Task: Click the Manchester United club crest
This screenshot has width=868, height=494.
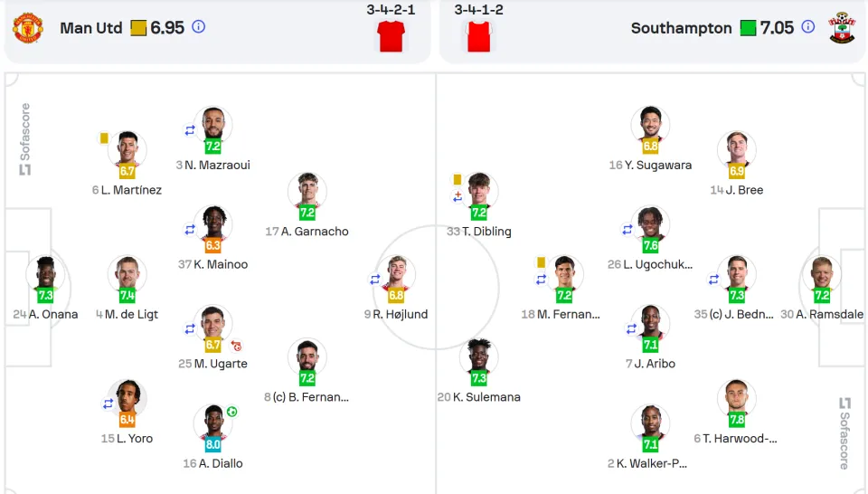Action: point(28,28)
